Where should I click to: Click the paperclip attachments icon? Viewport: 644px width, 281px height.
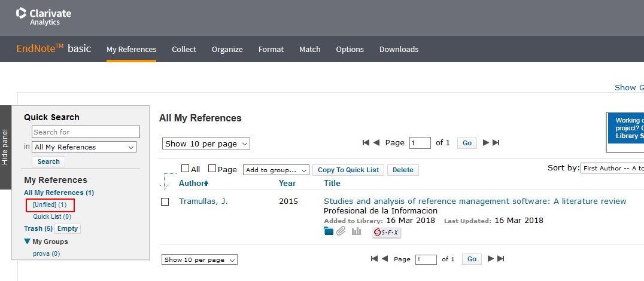tap(341, 231)
